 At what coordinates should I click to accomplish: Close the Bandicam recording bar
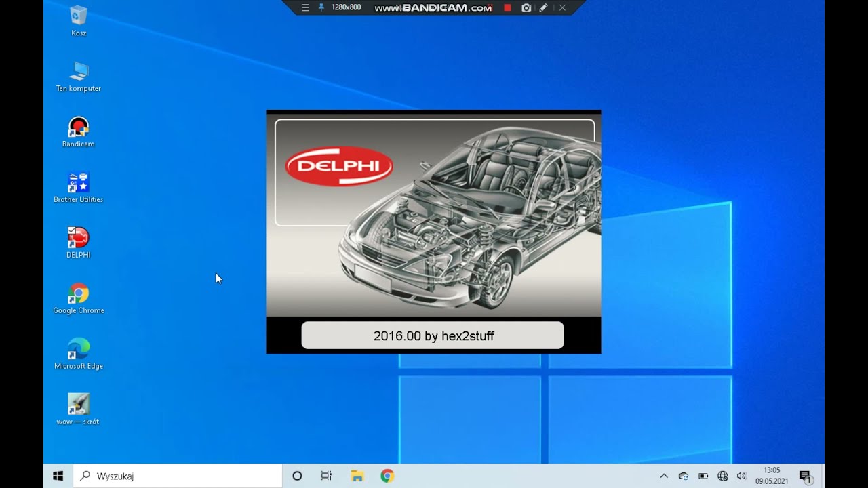(562, 7)
